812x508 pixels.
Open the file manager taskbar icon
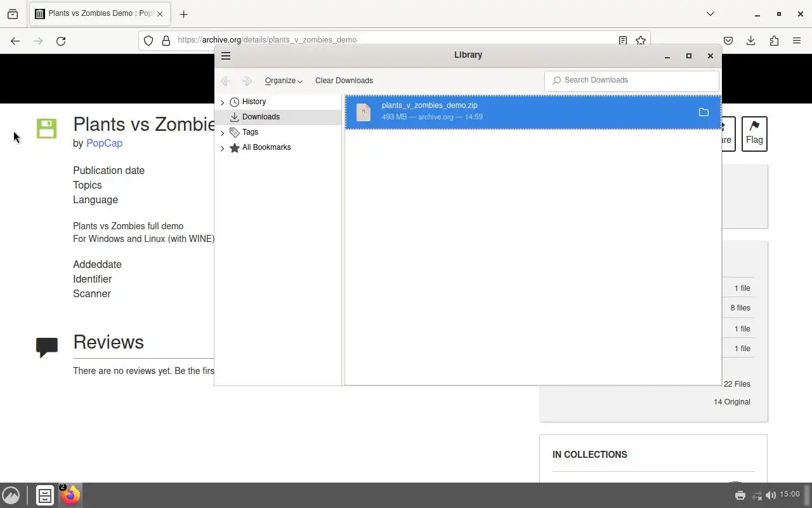45,495
